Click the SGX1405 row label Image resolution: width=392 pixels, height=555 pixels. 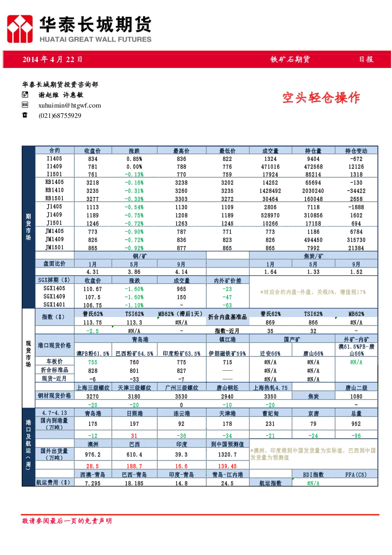click(54, 288)
